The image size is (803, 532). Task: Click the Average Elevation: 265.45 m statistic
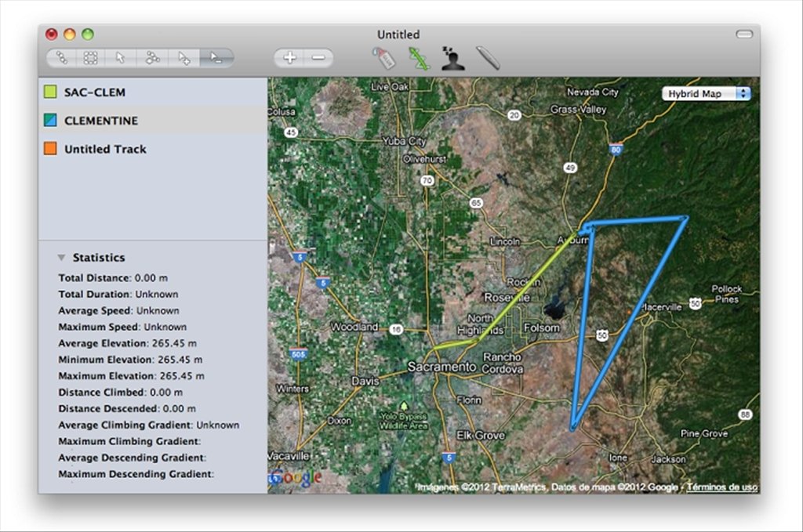[127, 343]
